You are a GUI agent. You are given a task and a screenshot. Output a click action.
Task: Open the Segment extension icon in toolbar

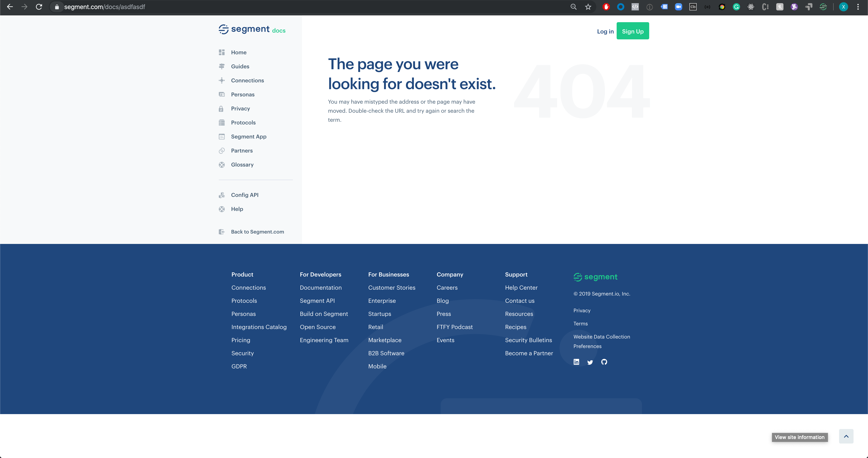coord(823,7)
